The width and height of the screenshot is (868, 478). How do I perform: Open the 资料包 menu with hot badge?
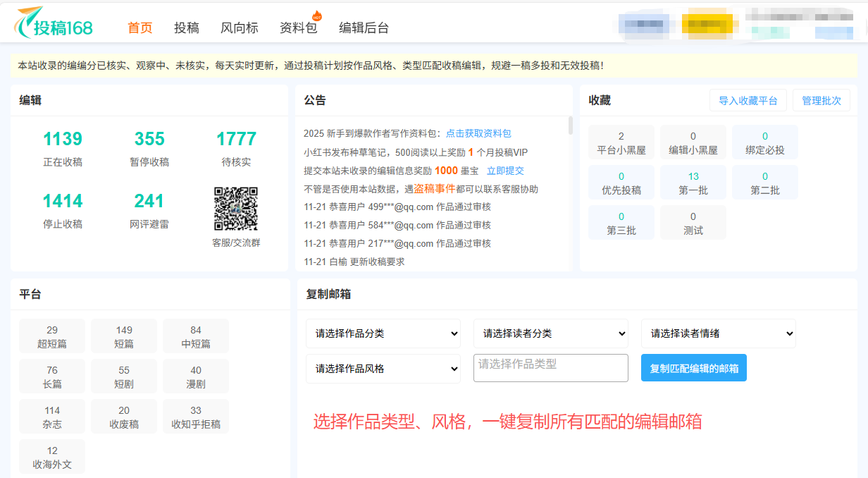pos(299,27)
